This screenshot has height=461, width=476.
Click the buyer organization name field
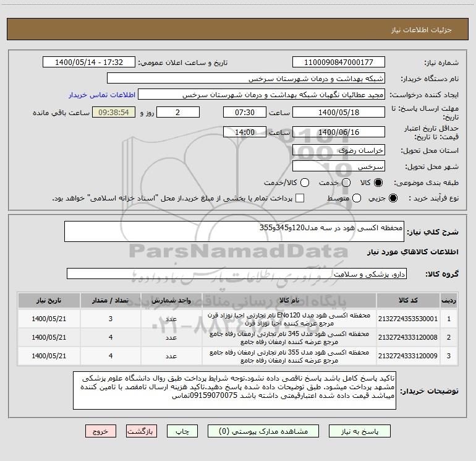click(x=246, y=79)
